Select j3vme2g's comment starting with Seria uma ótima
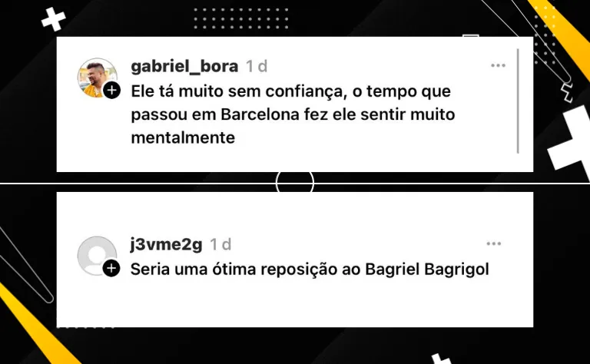590x364 pixels. point(310,270)
